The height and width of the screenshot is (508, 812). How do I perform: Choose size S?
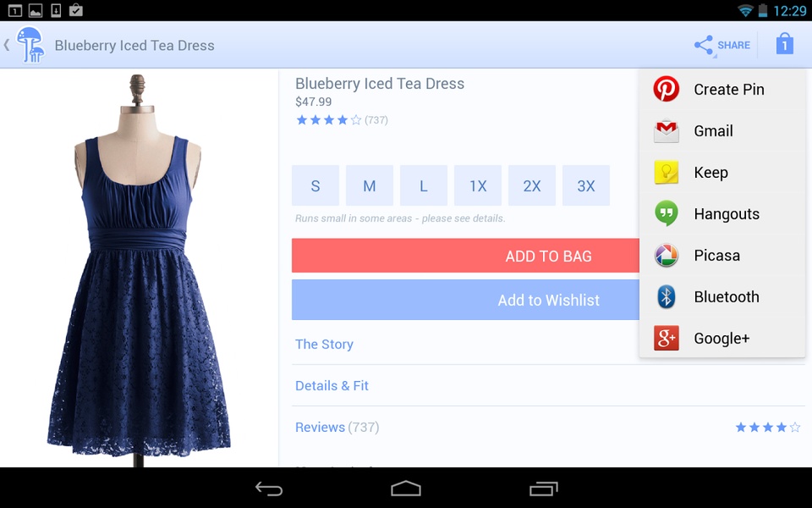coord(315,185)
